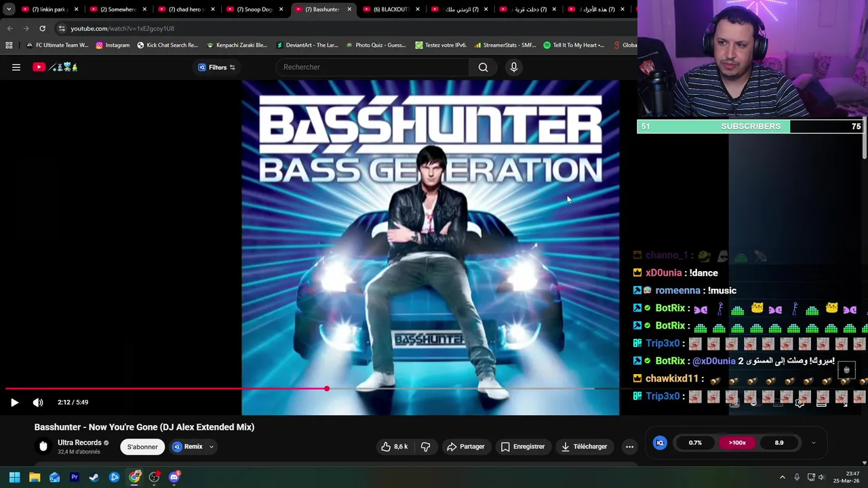Open the StreamerStats bookmark
Screen dimensions: 868x488
tap(505, 45)
